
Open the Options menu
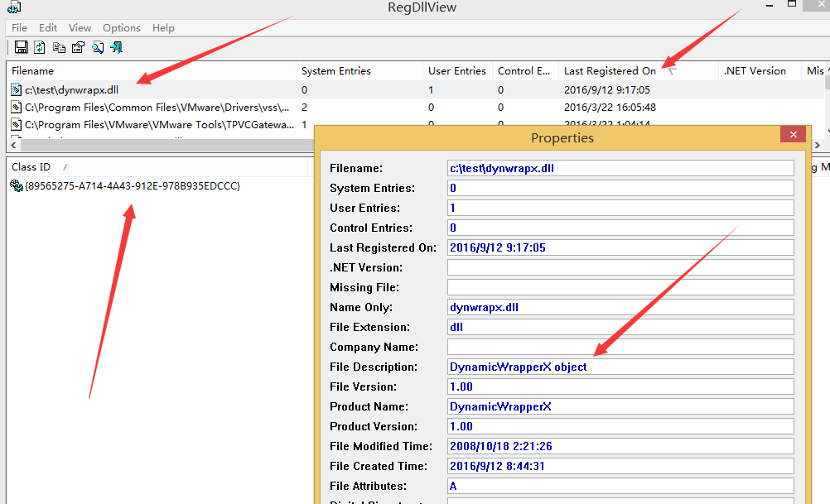[x=122, y=28]
